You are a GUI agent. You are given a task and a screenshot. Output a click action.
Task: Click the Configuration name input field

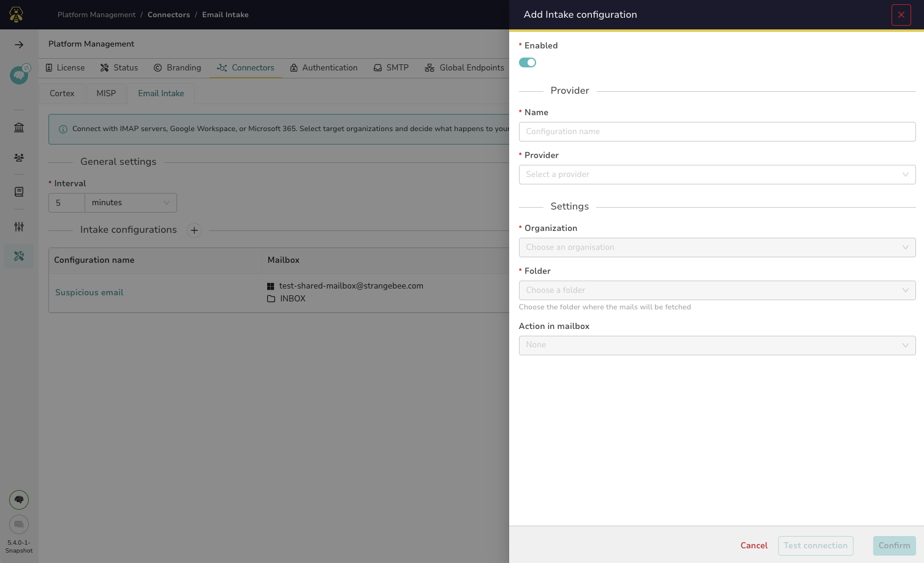point(717,131)
